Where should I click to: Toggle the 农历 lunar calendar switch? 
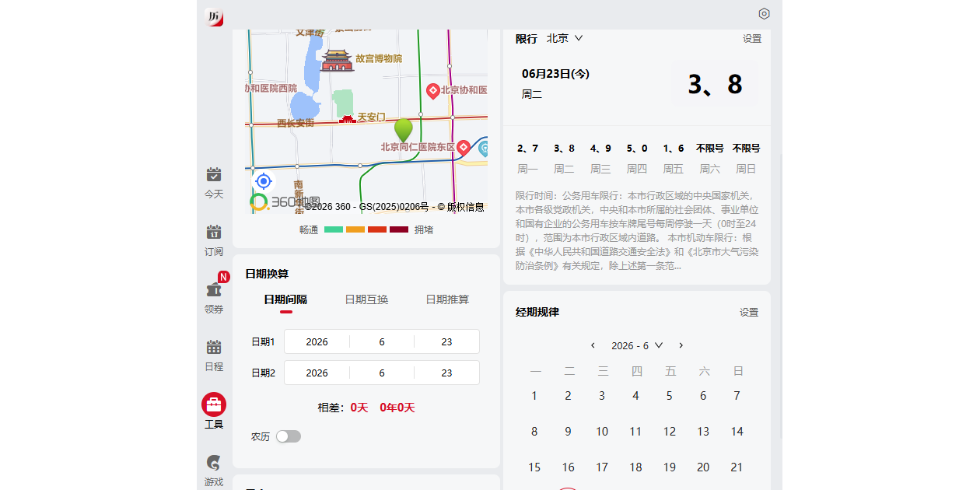pos(289,436)
